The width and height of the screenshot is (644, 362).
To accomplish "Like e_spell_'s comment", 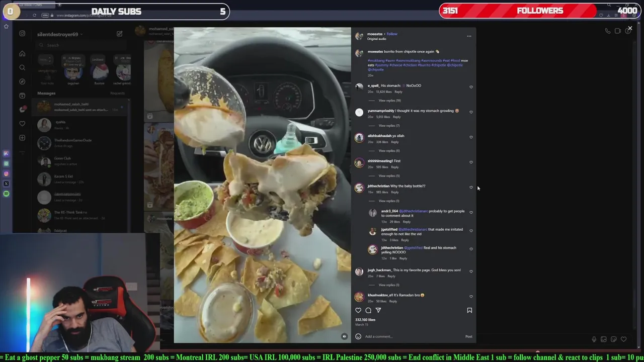I will (471, 87).
